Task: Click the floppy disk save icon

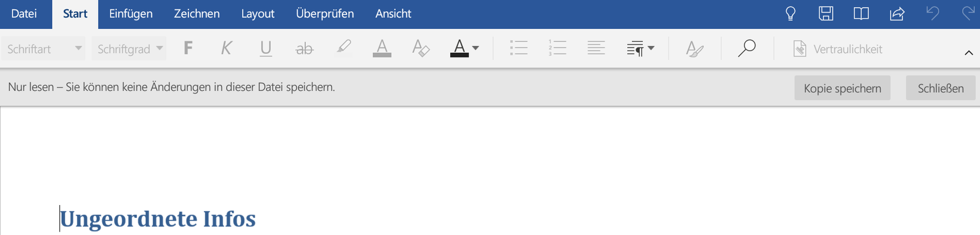Action: point(826,14)
